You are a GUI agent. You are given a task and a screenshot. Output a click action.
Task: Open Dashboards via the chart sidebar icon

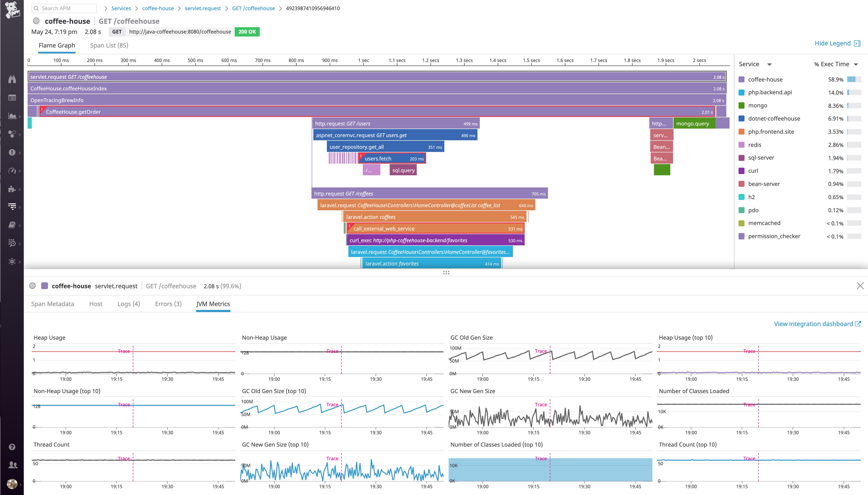tap(12, 116)
